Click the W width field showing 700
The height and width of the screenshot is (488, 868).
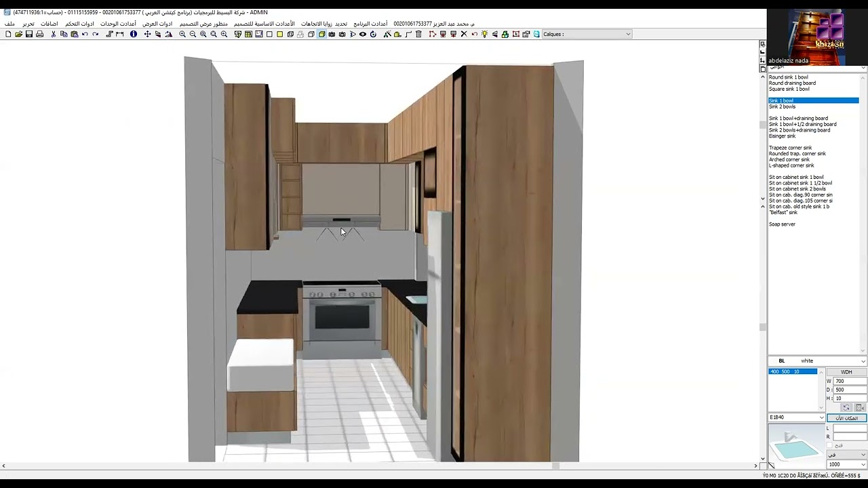(850, 381)
